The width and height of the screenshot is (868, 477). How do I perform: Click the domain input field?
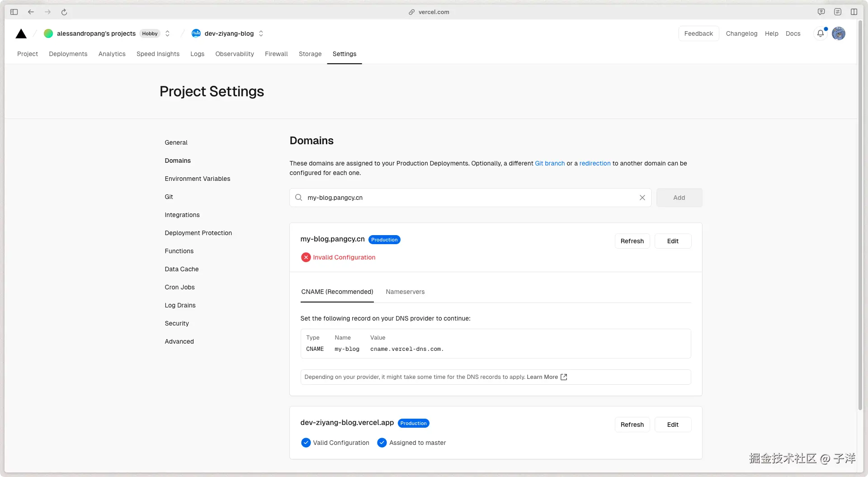470,198
